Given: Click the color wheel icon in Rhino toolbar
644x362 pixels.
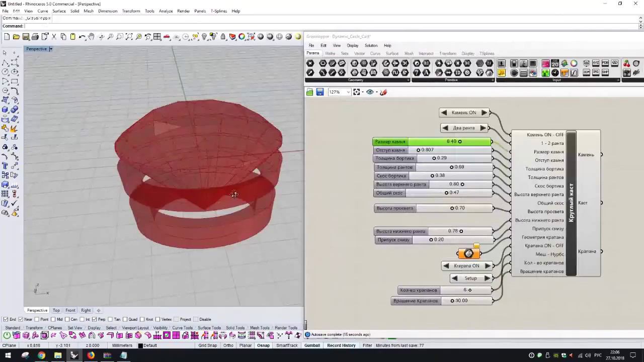Looking at the screenshot, I should (x=242, y=37).
